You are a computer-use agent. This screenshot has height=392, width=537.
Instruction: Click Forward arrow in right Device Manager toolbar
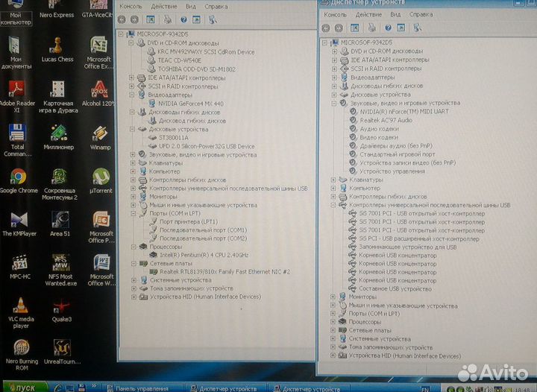(339, 28)
